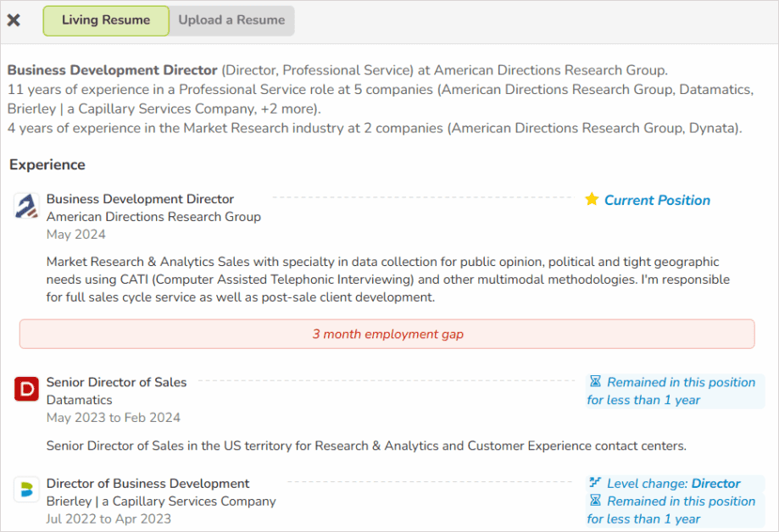Click the X icon to close the resume panel
This screenshot has width=779, height=532.
click(14, 20)
